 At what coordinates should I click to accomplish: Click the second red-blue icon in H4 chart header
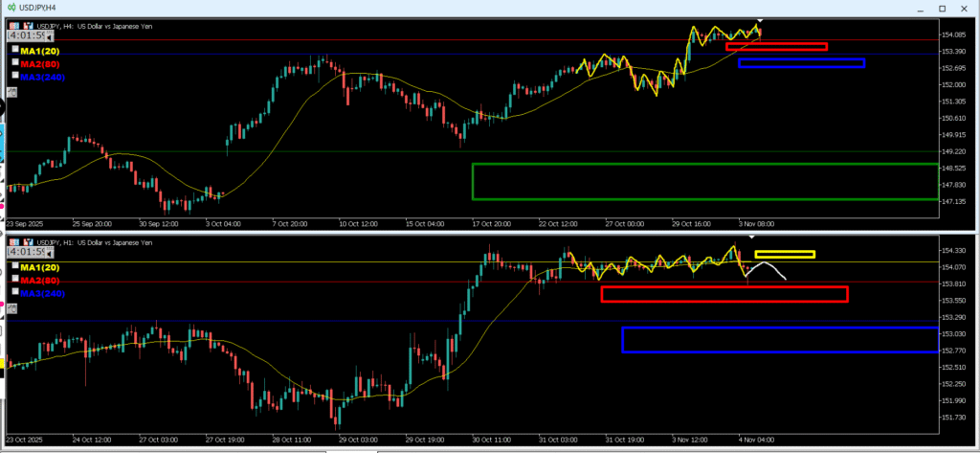27,26
